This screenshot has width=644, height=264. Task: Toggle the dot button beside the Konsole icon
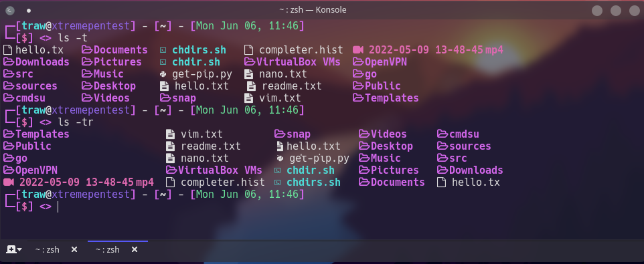click(x=28, y=11)
